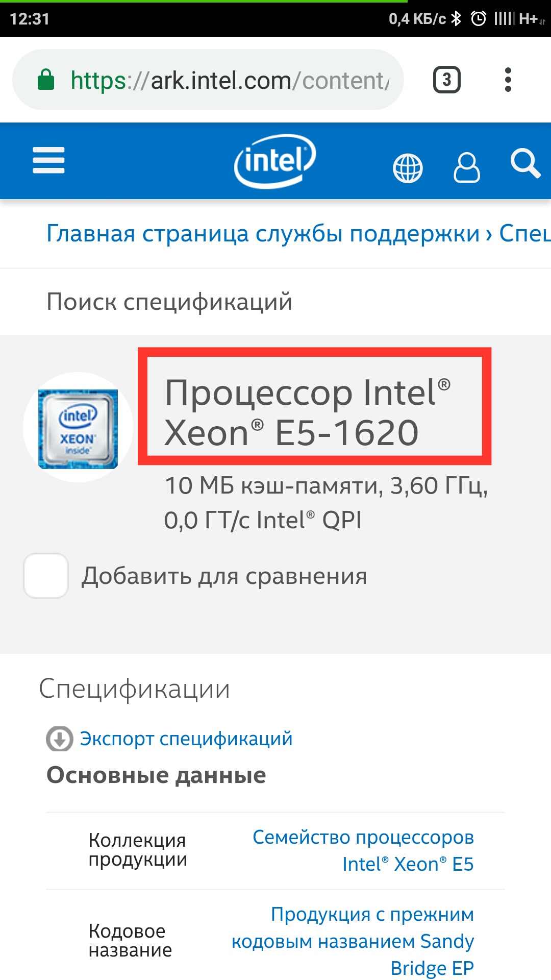The image size is (551, 980).
Task: Open the Sandy Bridge EP codename link
Action: click(353, 941)
